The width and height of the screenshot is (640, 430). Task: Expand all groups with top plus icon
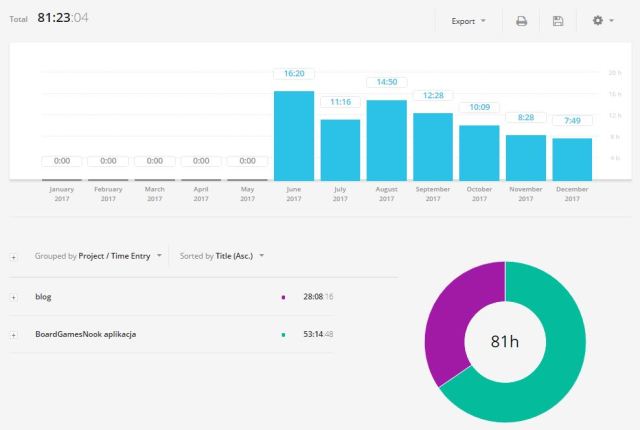pos(13,256)
